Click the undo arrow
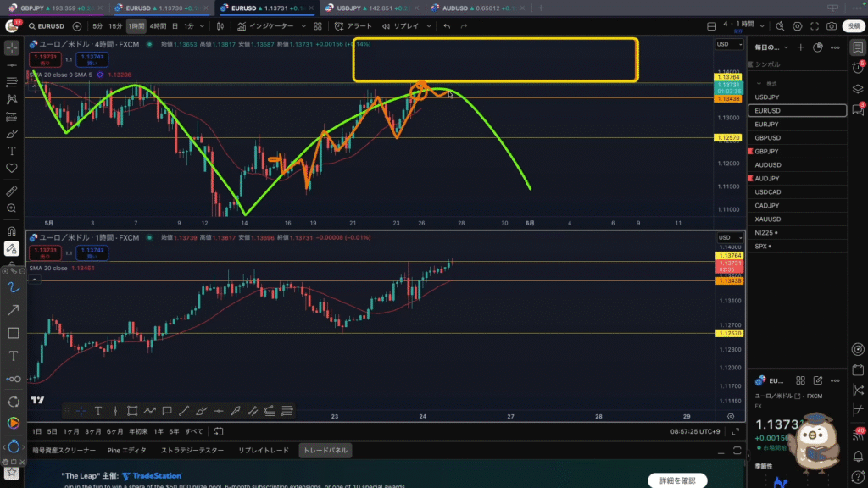The image size is (868, 488). point(447,26)
